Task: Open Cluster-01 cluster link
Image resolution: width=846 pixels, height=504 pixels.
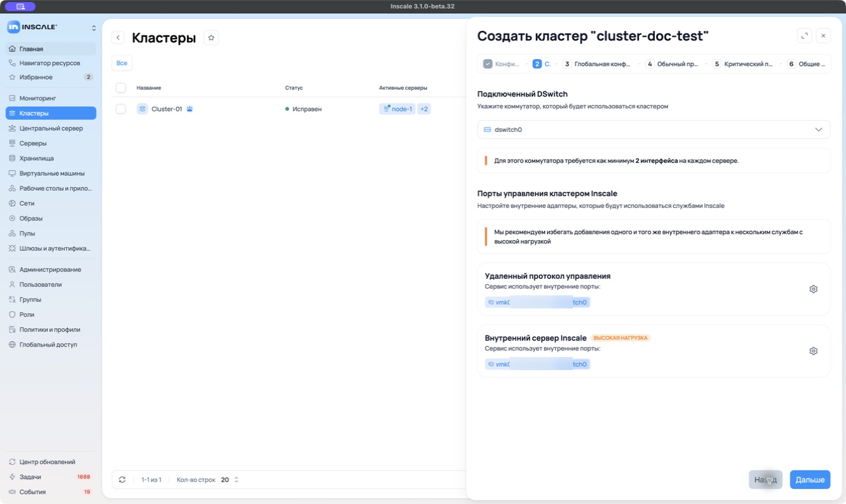Action: coord(166,109)
